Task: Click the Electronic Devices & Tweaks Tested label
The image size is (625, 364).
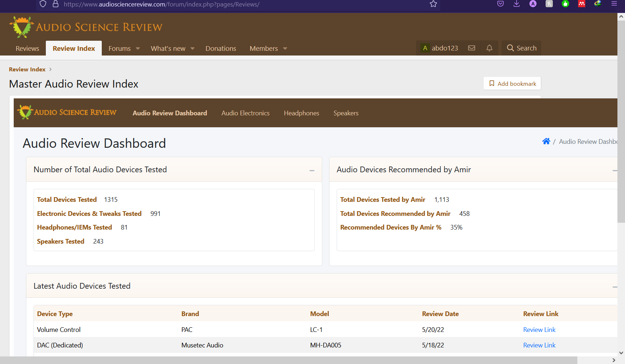Action: (89, 213)
